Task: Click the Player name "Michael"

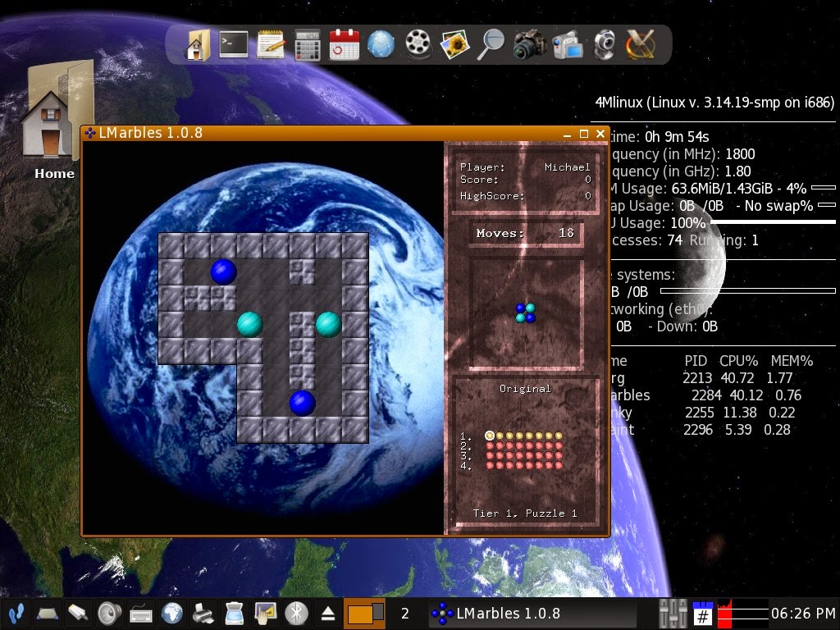Action: point(568,167)
